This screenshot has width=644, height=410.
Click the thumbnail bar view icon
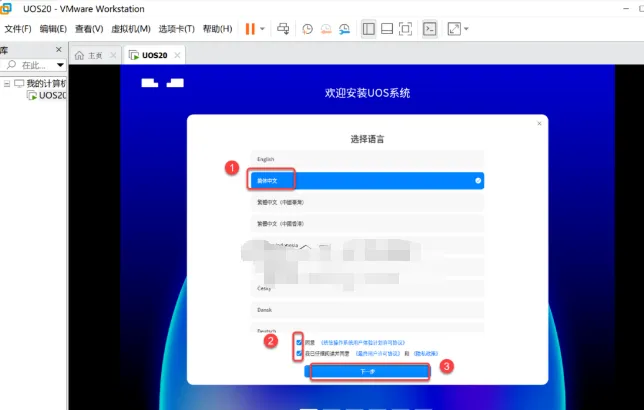pos(387,29)
